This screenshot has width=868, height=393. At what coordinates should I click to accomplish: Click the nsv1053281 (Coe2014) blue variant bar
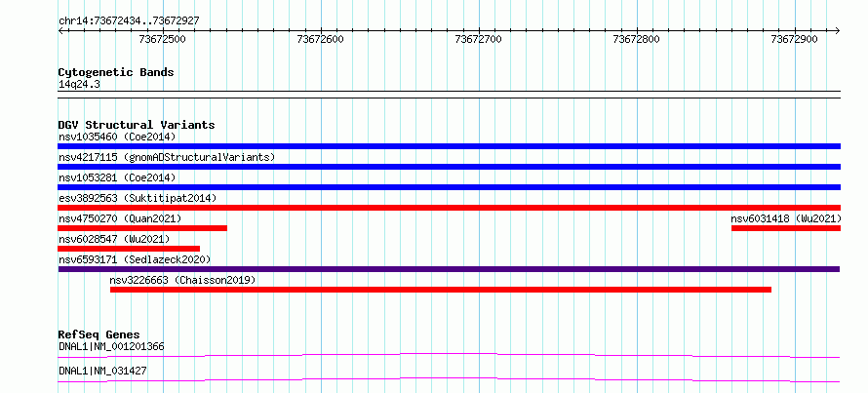[x=449, y=187]
